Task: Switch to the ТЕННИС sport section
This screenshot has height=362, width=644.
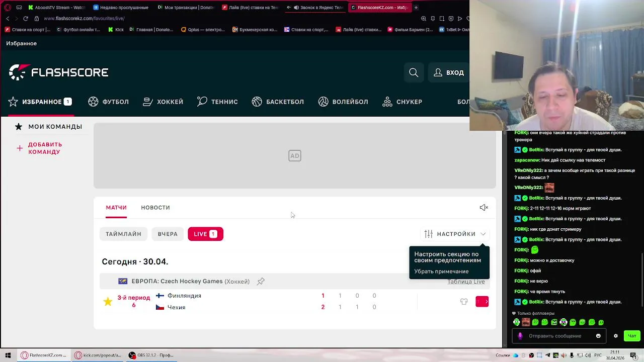Action: tap(217, 102)
